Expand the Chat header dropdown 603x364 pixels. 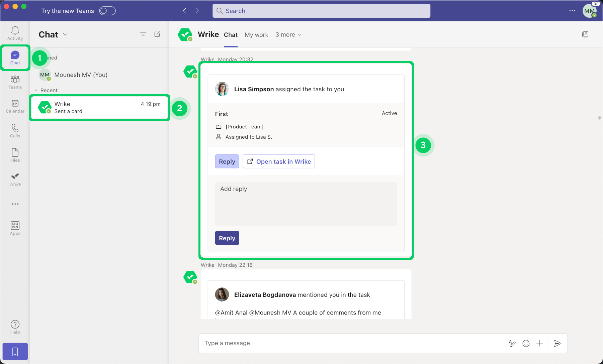pos(65,34)
